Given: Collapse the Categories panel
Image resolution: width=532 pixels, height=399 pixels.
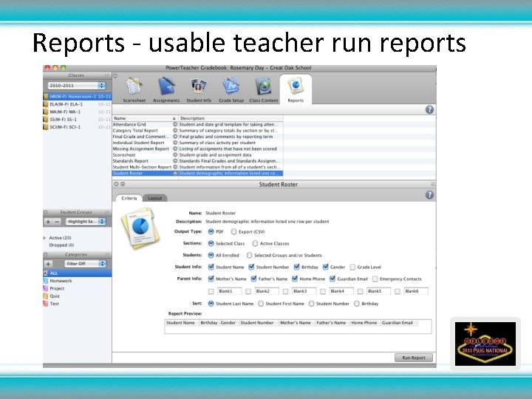Looking at the screenshot, I should 46,254.
